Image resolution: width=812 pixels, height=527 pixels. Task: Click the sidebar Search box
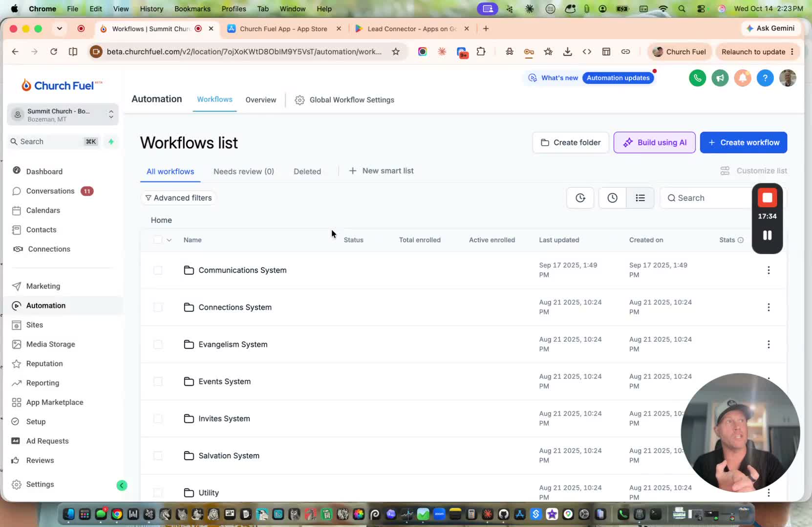click(54, 142)
